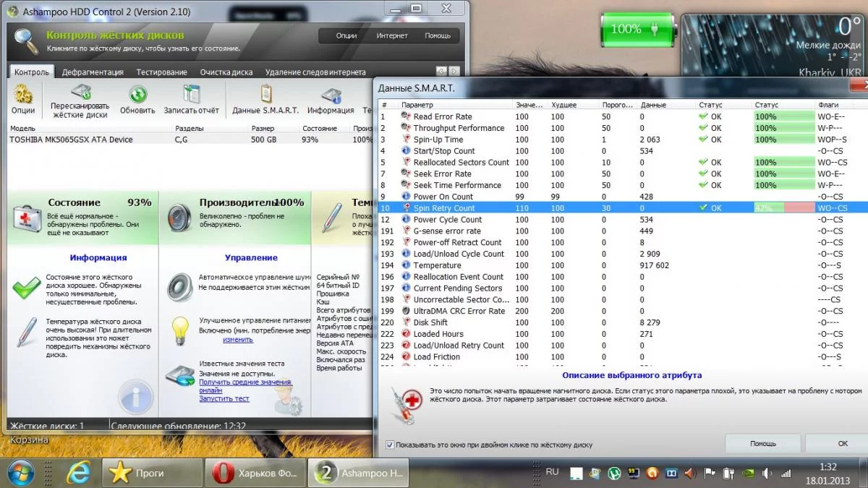
Task: Open the Windows Start orb
Action: (21, 473)
